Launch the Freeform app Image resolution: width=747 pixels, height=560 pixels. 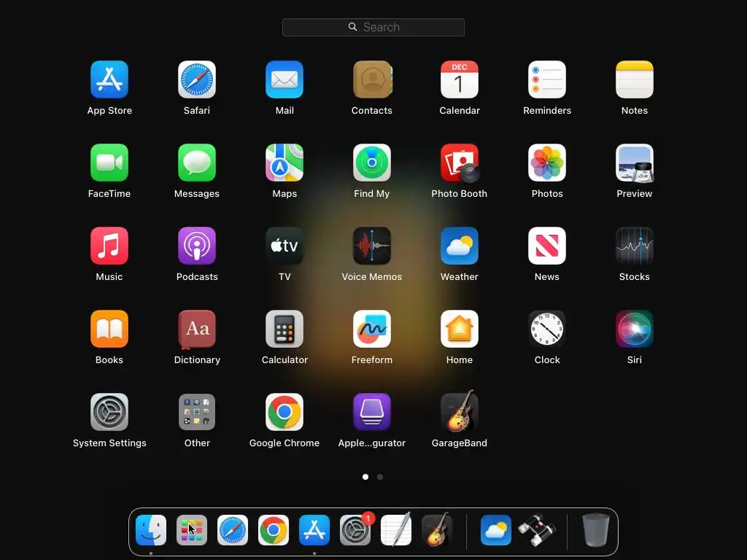coord(372,329)
